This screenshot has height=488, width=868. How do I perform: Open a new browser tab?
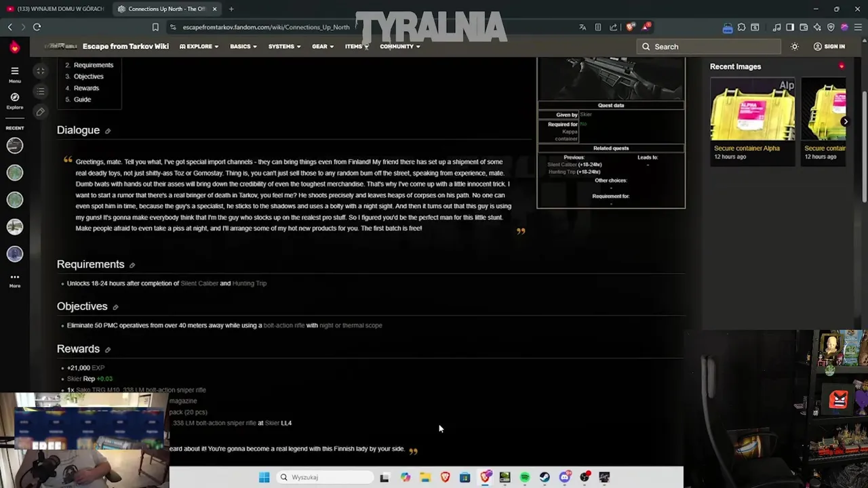[231, 9]
